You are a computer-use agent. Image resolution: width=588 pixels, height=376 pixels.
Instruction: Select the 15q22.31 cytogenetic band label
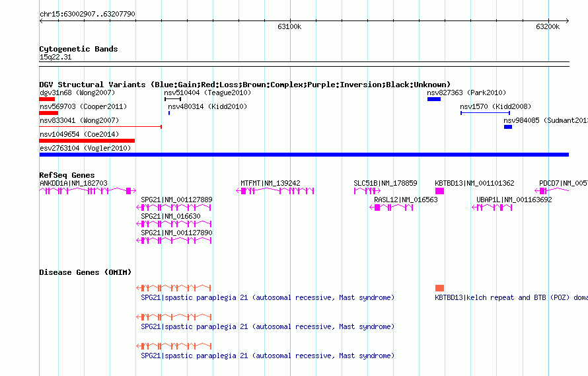point(55,57)
